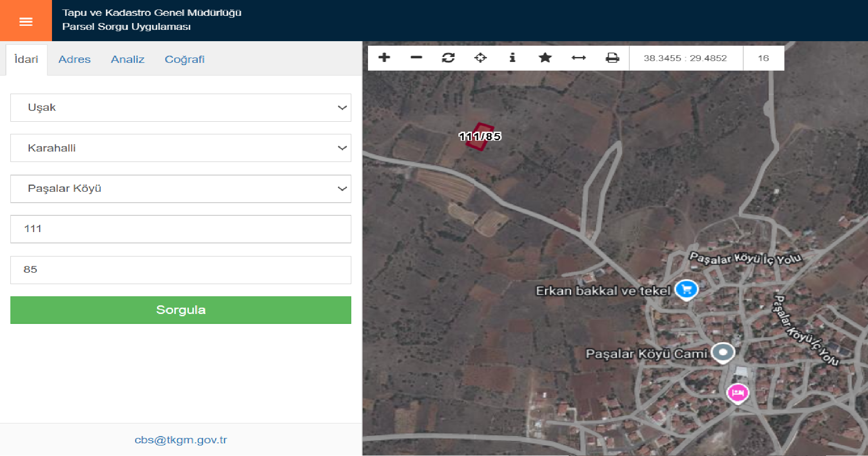The height and width of the screenshot is (456, 868).
Task: Expand the Uşak province dropdown
Action: 181,108
